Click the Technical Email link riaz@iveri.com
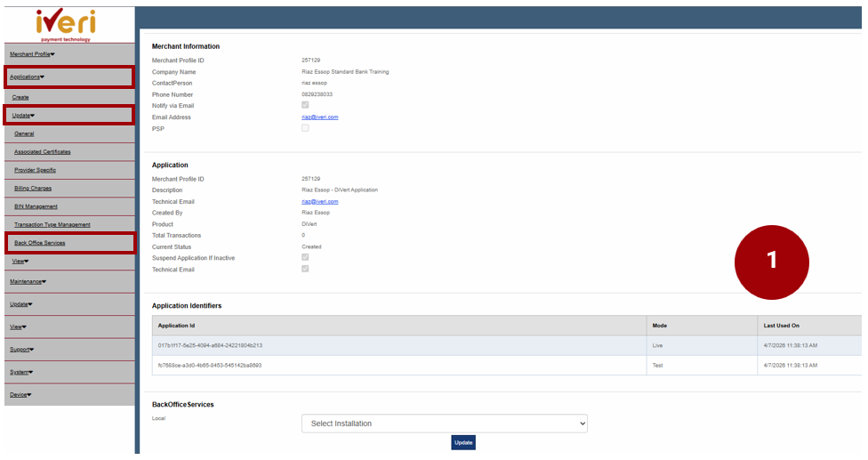This screenshot has height=460, width=868. point(320,201)
